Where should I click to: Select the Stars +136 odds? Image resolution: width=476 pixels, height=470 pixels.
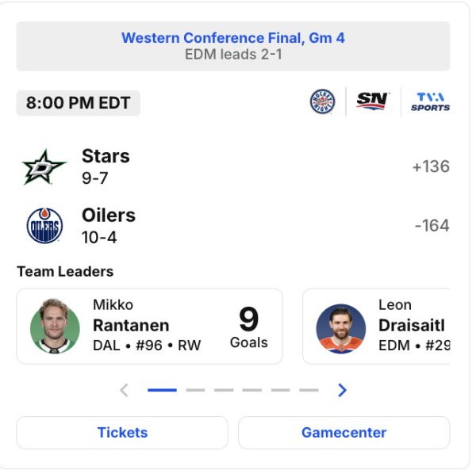(431, 166)
